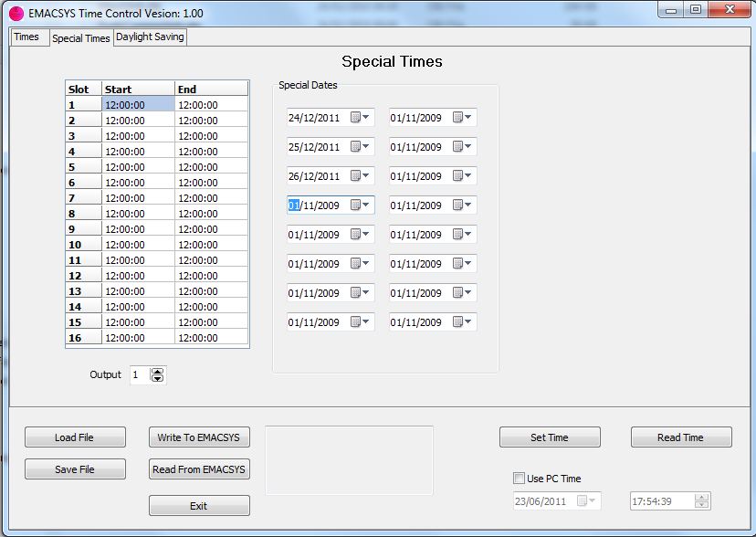
Task: Click the Read Time button
Action: coord(681,437)
